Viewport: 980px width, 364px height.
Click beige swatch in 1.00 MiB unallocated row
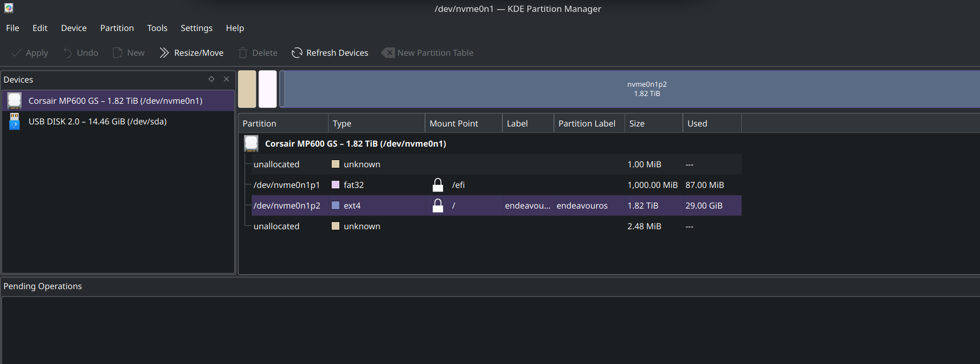tap(335, 164)
